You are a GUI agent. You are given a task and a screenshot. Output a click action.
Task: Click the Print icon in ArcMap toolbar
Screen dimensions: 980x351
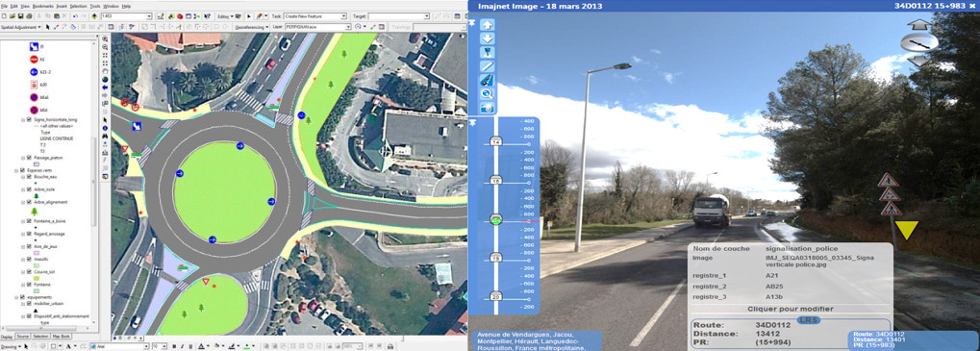pos(30,15)
